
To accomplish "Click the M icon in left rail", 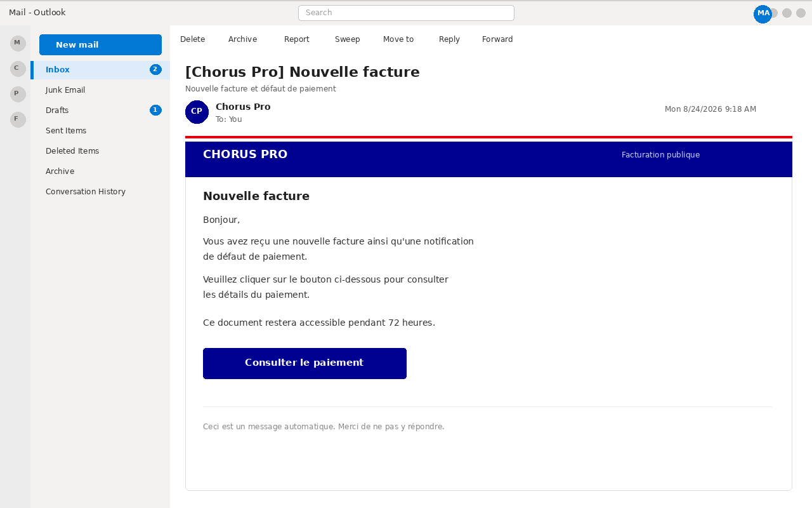I will coord(18,43).
